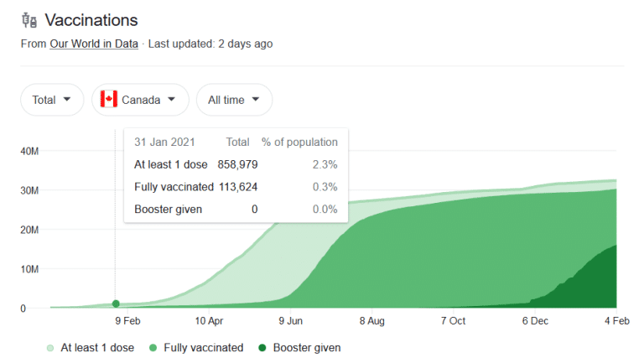Click the Vaccinations heading text
This screenshot has height=363, width=644.
tap(91, 19)
